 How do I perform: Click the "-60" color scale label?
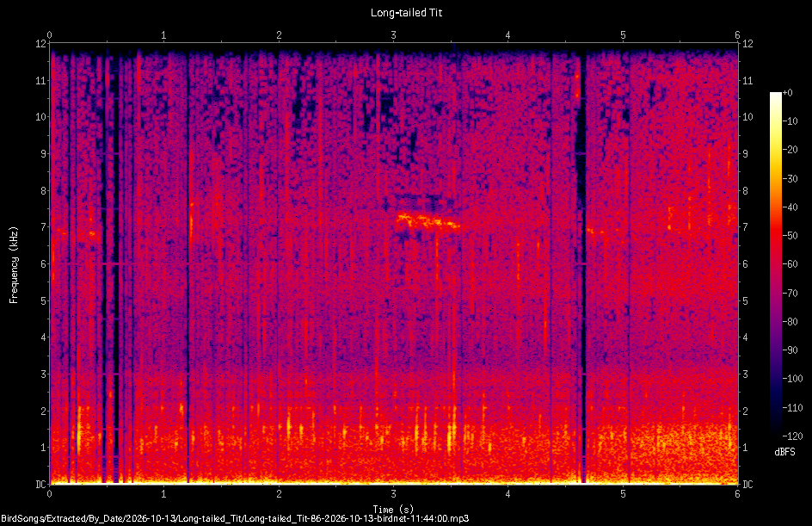tap(790, 264)
